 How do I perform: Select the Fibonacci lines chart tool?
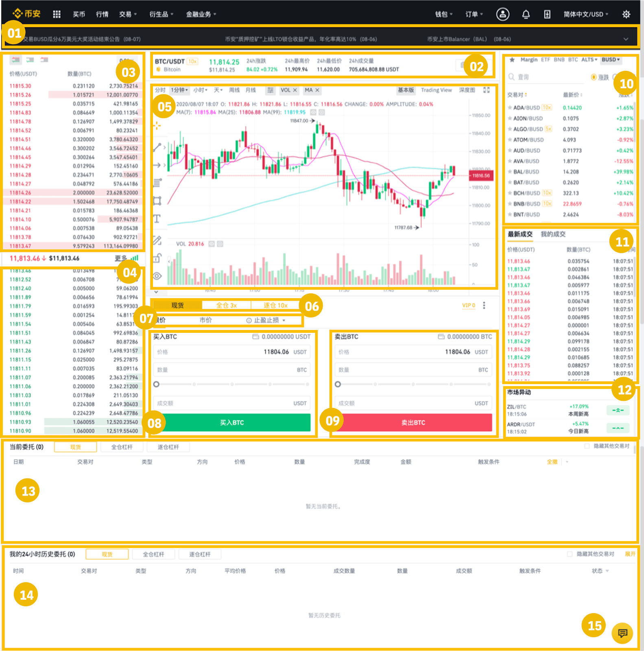(157, 182)
